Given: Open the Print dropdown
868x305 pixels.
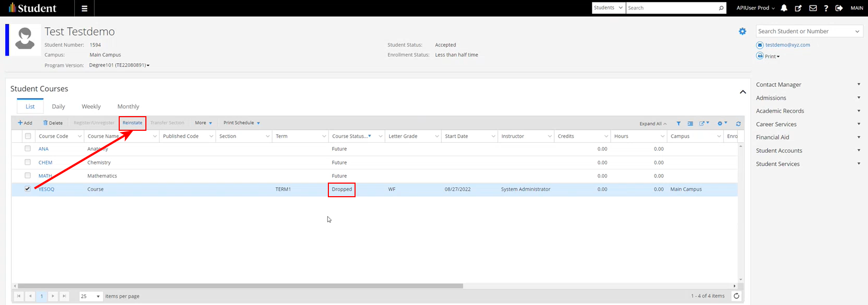Looking at the screenshot, I should coord(772,57).
